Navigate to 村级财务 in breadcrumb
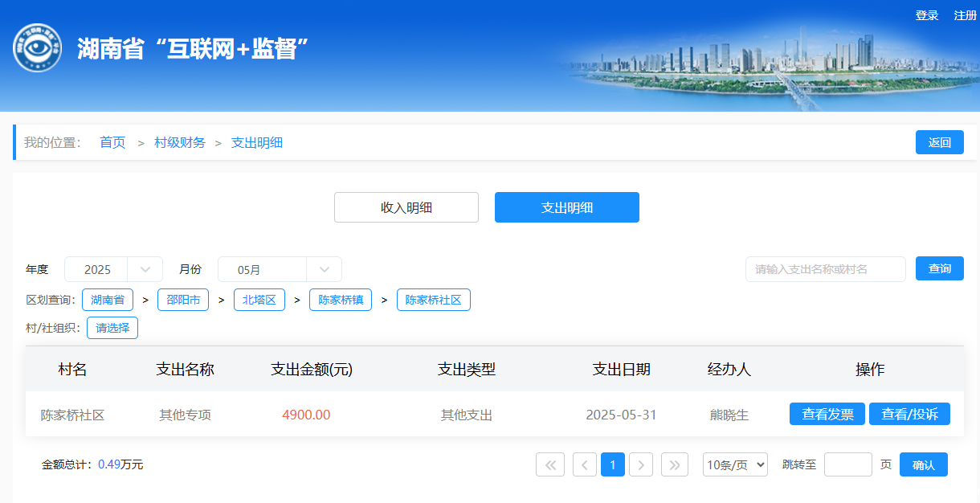980x503 pixels. 180,142
